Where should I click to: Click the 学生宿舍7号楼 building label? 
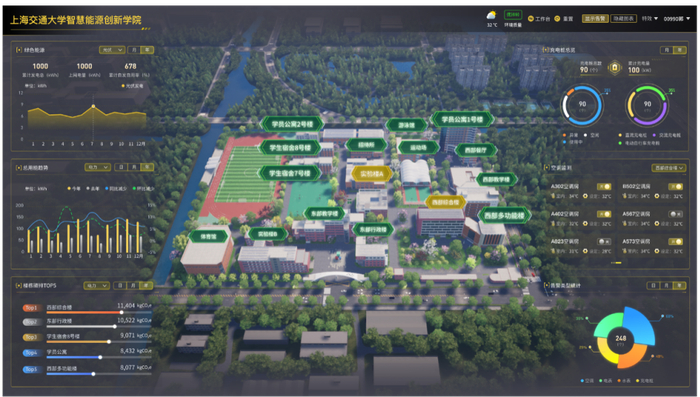click(289, 173)
